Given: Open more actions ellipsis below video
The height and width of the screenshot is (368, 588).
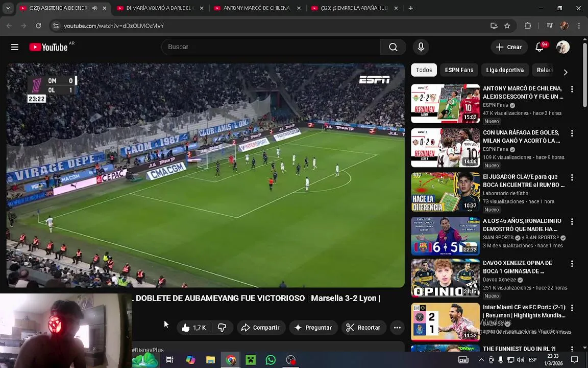Looking at the screenshot, I should [397, 328].
